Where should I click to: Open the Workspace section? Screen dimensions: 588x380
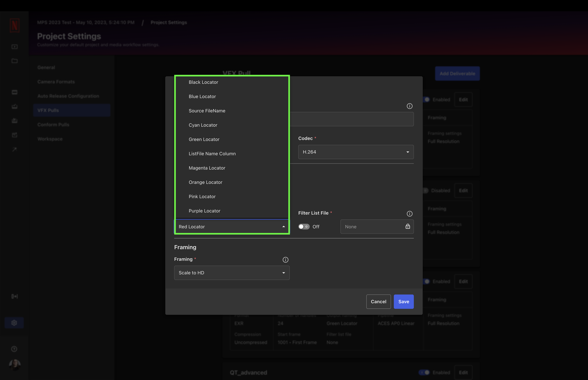[x=71, y=139]
